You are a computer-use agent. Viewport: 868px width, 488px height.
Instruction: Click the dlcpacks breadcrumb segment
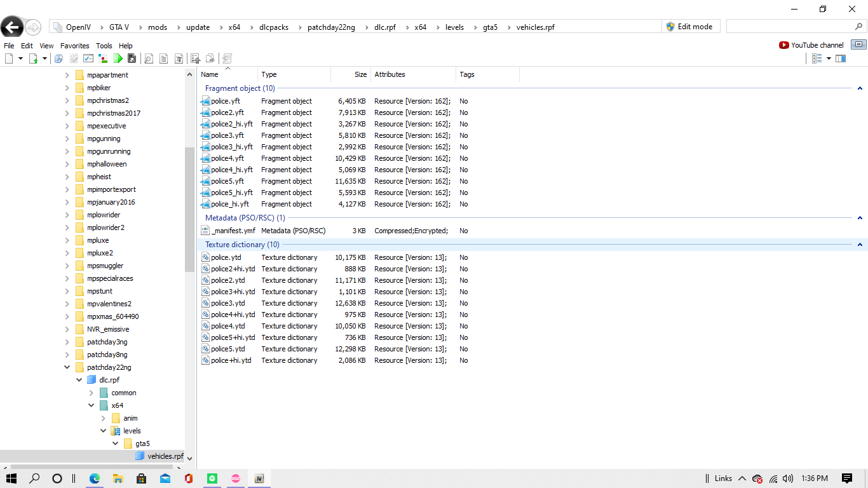pos(274,27)
